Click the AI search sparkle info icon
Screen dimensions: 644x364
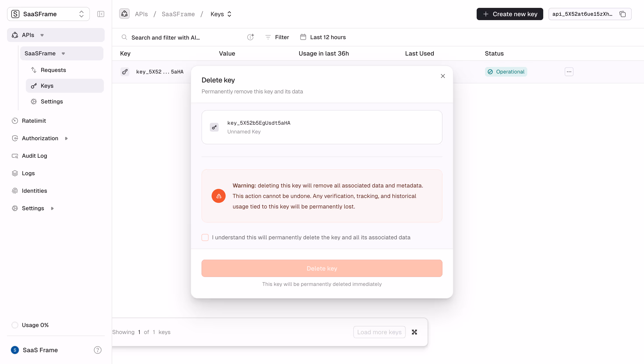[x=251, y=37]
